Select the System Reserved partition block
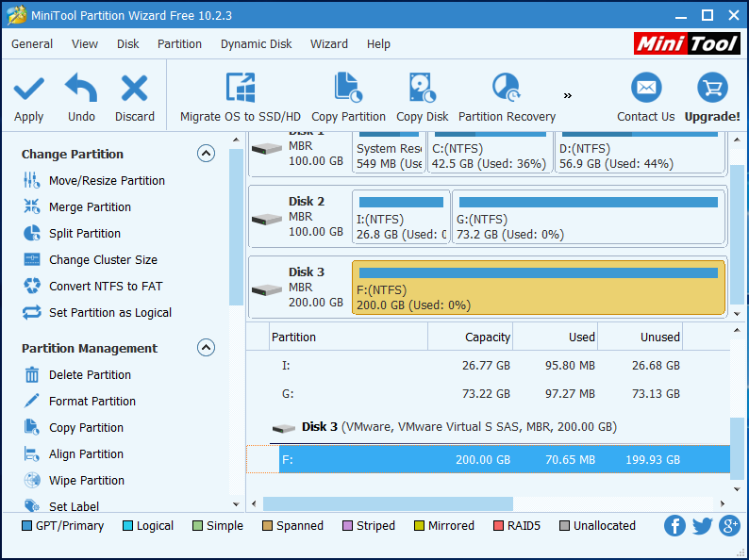This screenshot has width=749, height=560. click(389, 153)
